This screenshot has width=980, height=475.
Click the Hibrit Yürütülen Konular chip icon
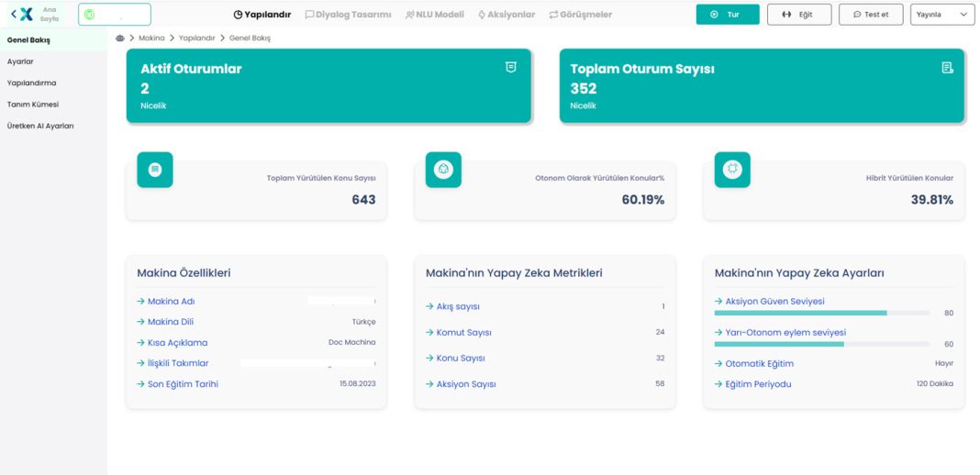[732, 170]
